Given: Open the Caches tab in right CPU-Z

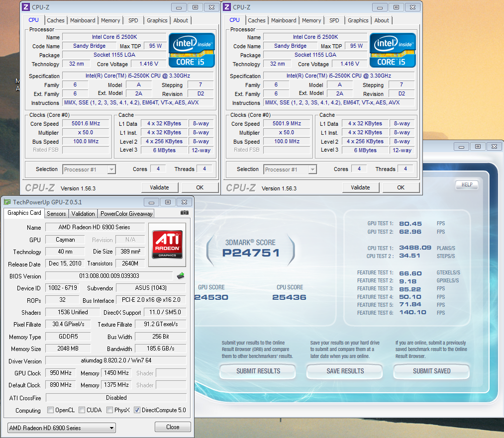Looking at the screenshot, I should click(x=257, y=20).
